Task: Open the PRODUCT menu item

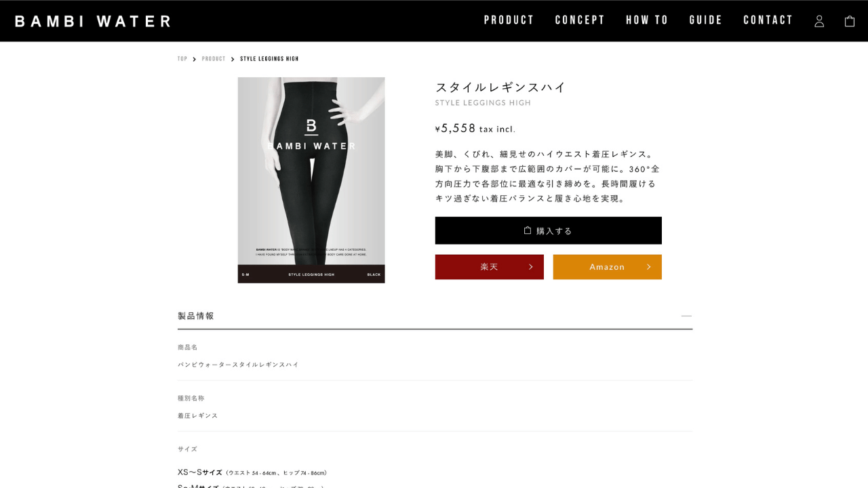Action: pyautogui.click(x=509, y=20)
